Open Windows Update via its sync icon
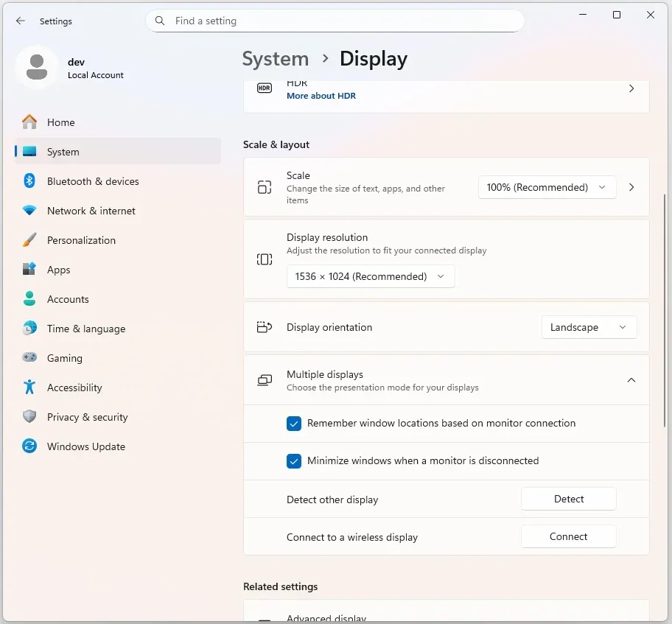This screenshot has height=624, width=672. pos(29,446)
